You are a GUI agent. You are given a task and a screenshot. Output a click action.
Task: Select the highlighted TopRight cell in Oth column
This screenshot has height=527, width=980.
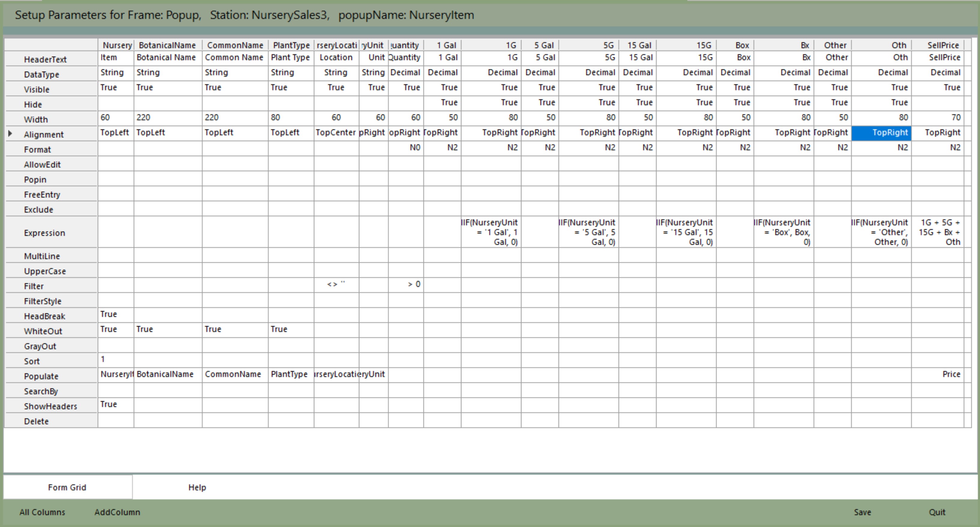click(881, 133)
